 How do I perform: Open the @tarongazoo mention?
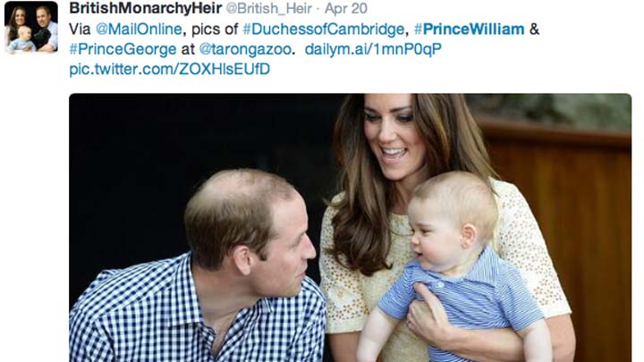click(245, 49)
